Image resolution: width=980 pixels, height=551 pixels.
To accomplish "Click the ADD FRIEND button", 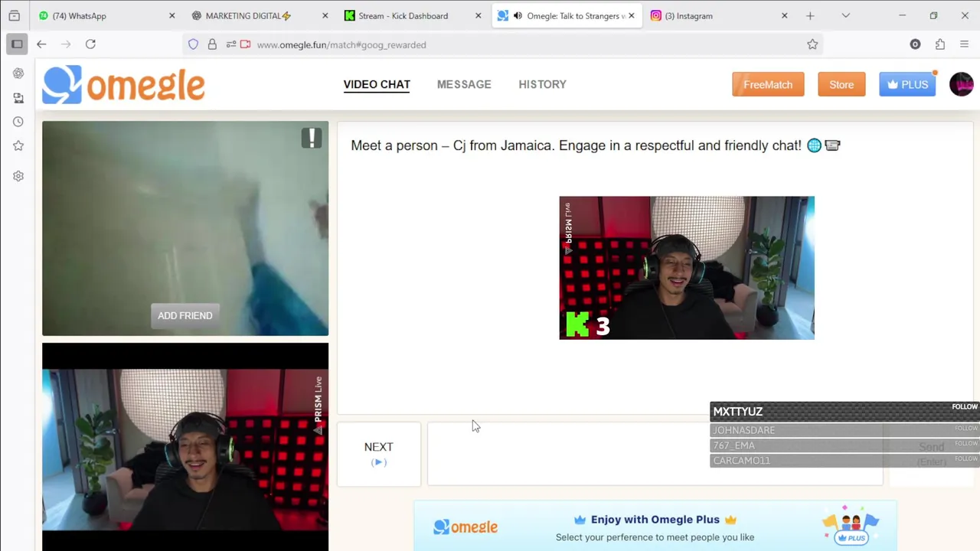I will tap(185, 315).
